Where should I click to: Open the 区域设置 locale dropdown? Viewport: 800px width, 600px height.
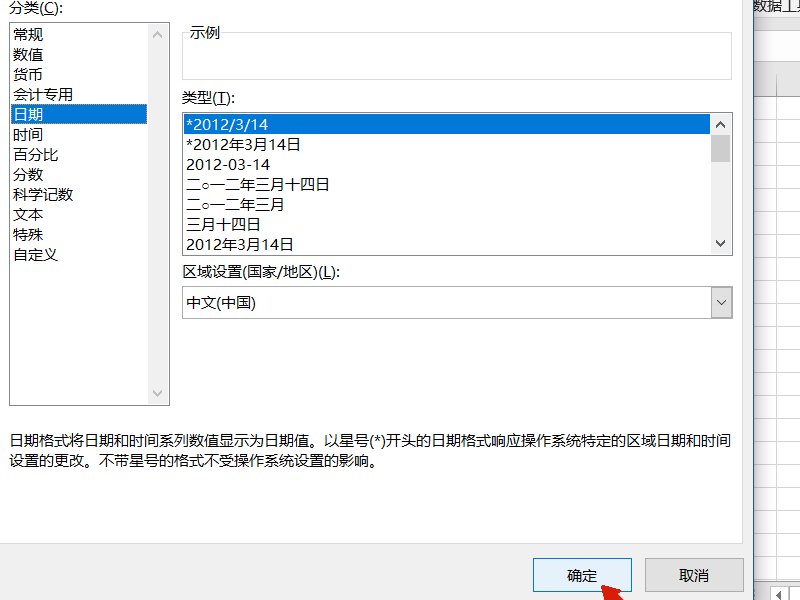point(721,302)
